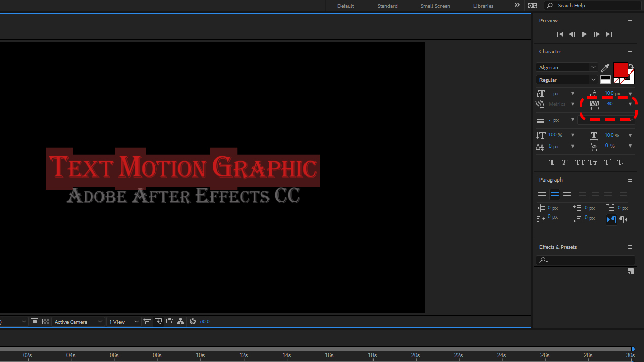Open Fast Previews options
This screenshot has height=362, width=644.
(x=158, y=322)
